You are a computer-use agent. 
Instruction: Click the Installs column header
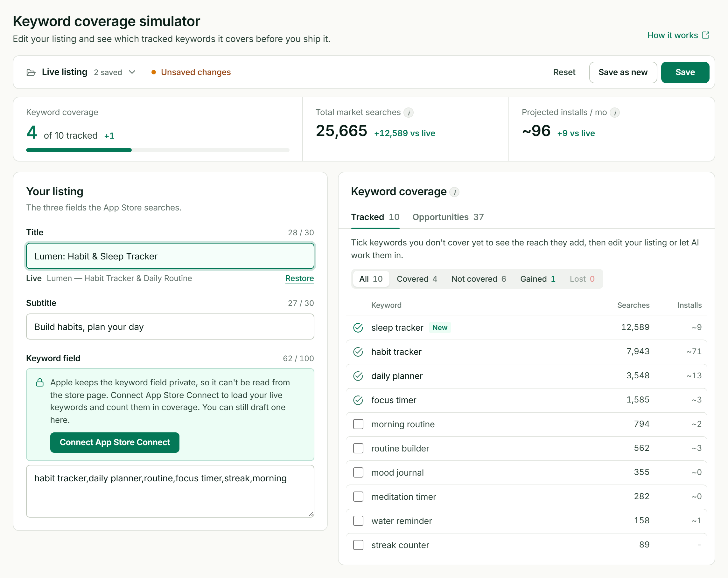(x=689, y=305)
